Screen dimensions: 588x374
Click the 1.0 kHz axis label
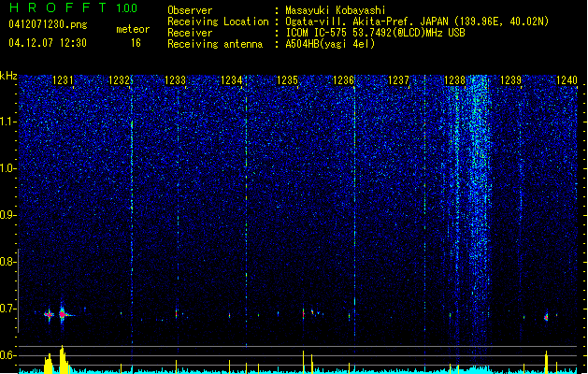(7, 168)
